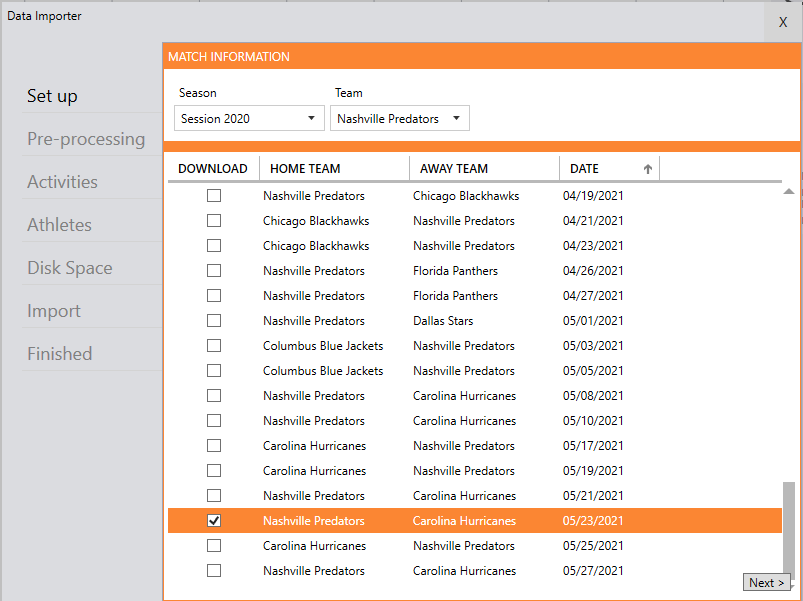The image size is (803, 601).
Task: Select Columbus Blue Jackets on 05/05/2021 row
Action: pyautogui.click(x=323, y=371)
